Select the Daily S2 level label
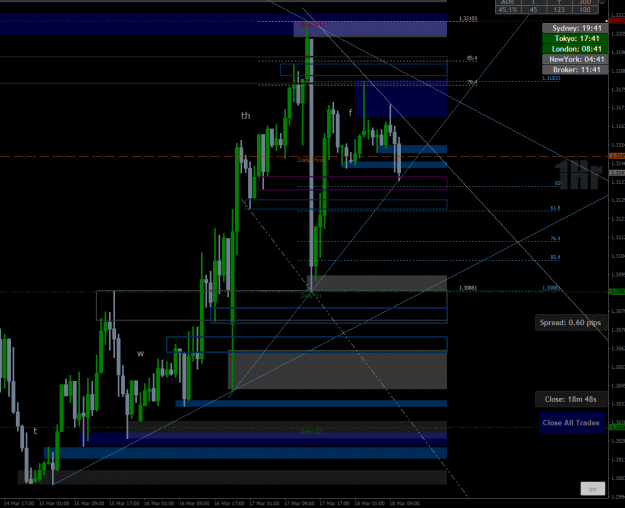This screenshot has width=625, height=508. coord(311,431)
